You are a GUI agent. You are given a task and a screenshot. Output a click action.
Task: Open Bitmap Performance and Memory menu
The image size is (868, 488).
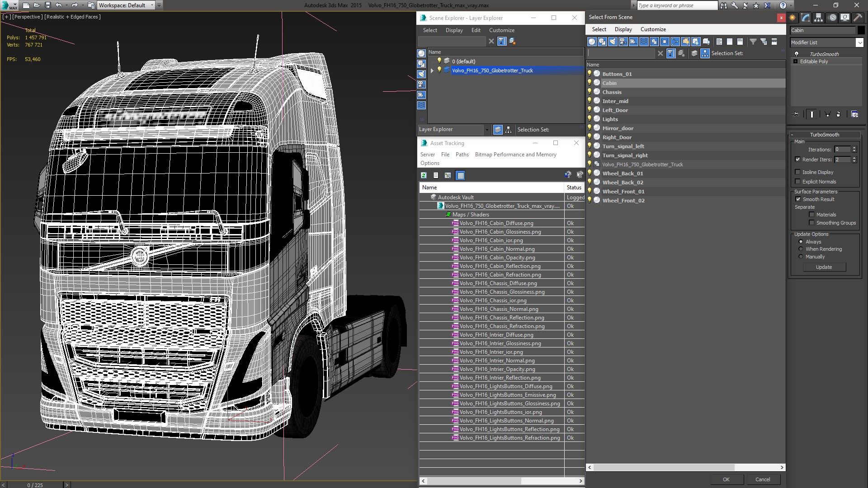(515, 155)
